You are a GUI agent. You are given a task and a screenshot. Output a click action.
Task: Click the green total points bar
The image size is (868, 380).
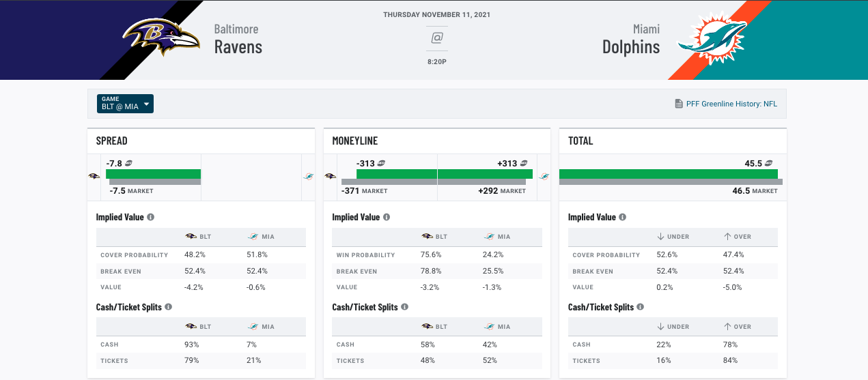[x=669, y=174]
